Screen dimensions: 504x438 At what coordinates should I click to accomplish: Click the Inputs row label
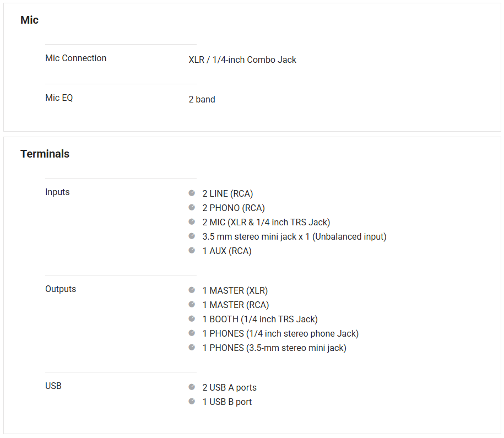tap(57, 192)
